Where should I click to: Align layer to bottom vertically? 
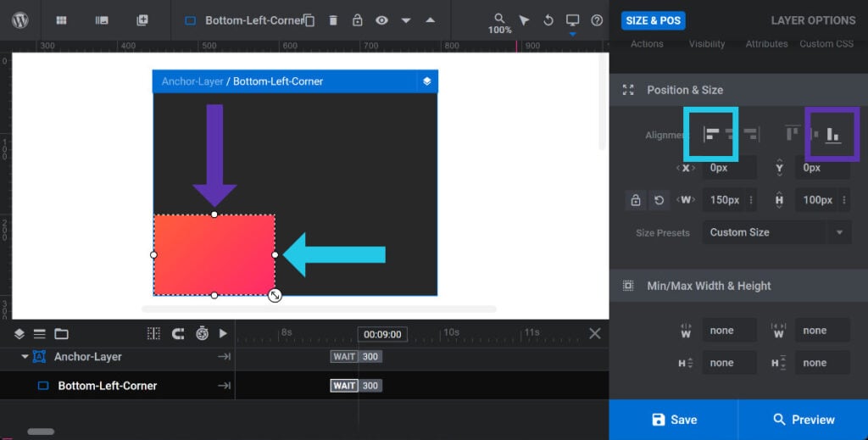[832, 134]
